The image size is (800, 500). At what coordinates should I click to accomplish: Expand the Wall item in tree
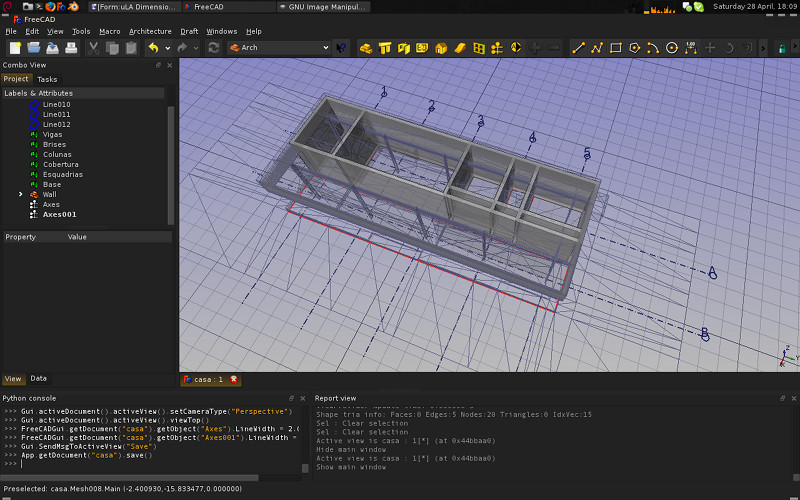[21, 194]
